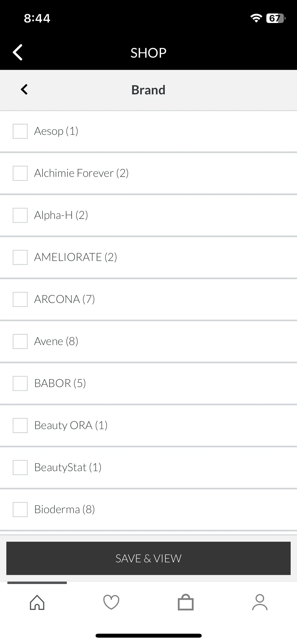The height and width of the screenshot is (644, 297).
Task: Tick the BABOR checkbox
Action: click(20, 383)
